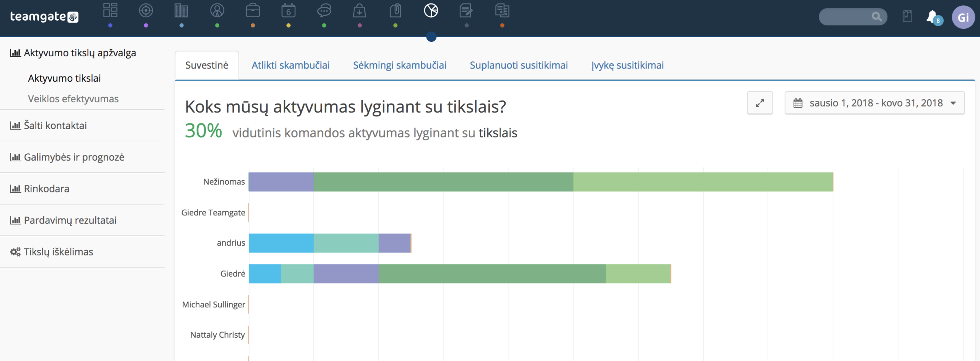
Task: Open the leads target icon
Action: [x=146, y=11]
